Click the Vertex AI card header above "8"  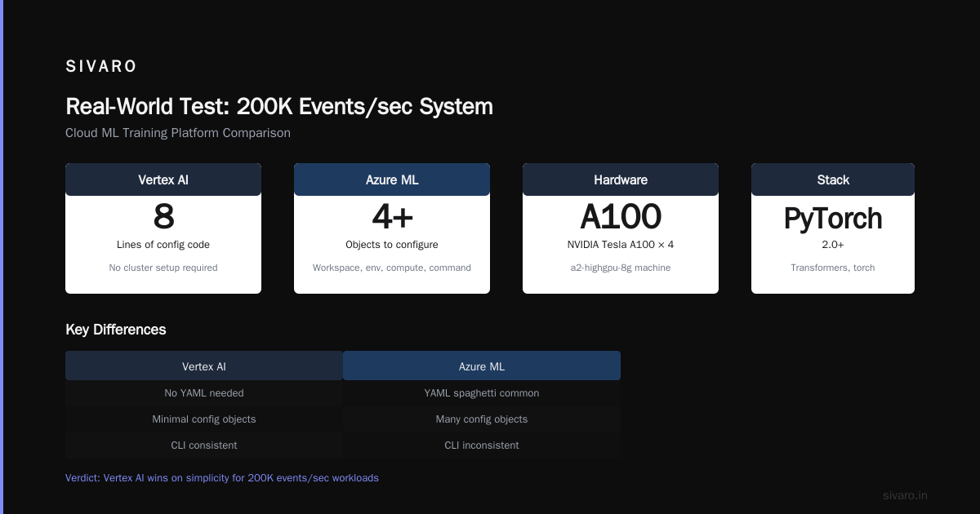click(x=163, y=179)
